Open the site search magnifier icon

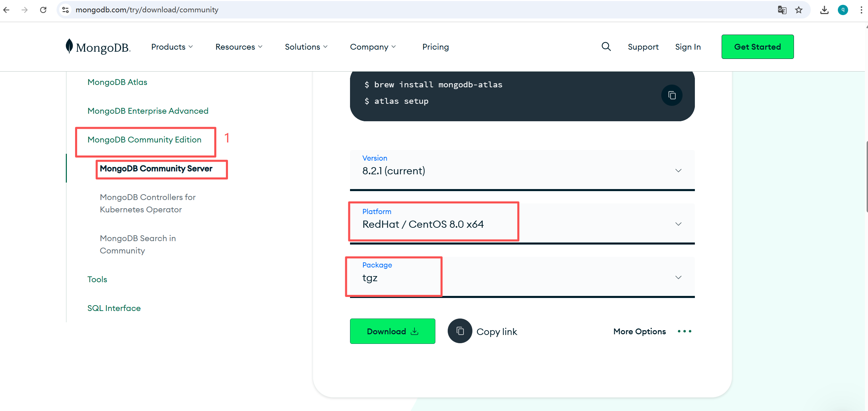point(606,47)
